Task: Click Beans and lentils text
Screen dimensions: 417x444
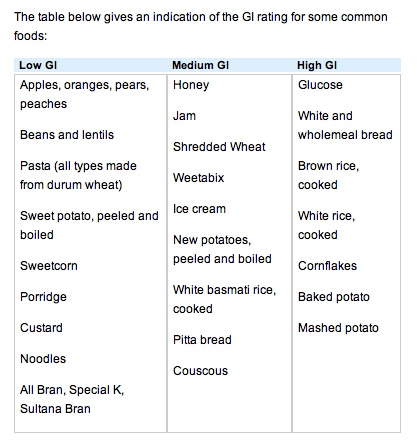Action: pyautogui.click(x=67, y=135)
